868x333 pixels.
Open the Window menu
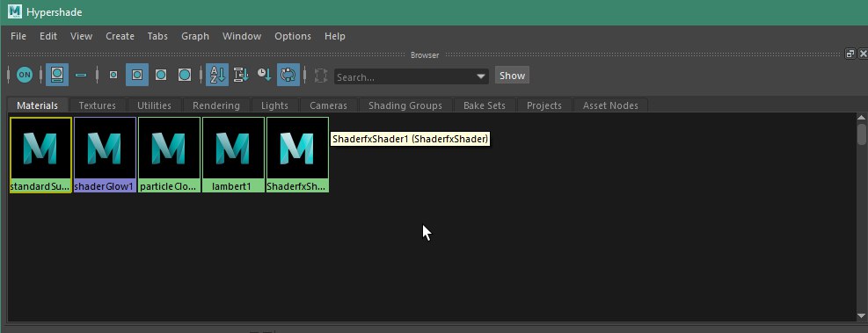242,36
